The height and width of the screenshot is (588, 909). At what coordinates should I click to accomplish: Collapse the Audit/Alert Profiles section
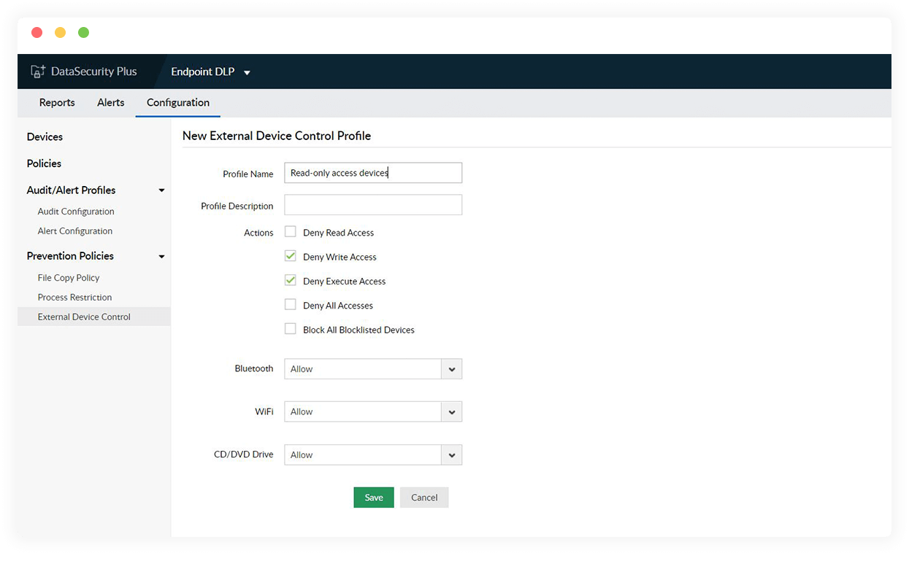tap(161, 190)
